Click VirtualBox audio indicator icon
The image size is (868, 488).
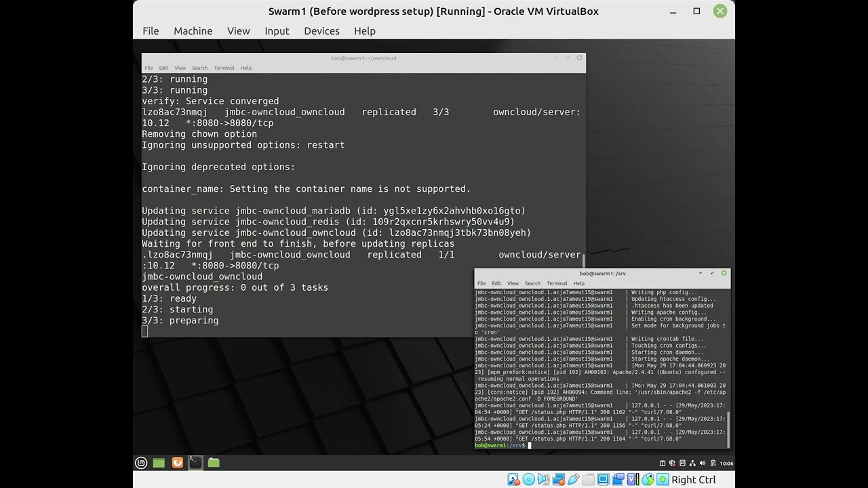[544, 480]
